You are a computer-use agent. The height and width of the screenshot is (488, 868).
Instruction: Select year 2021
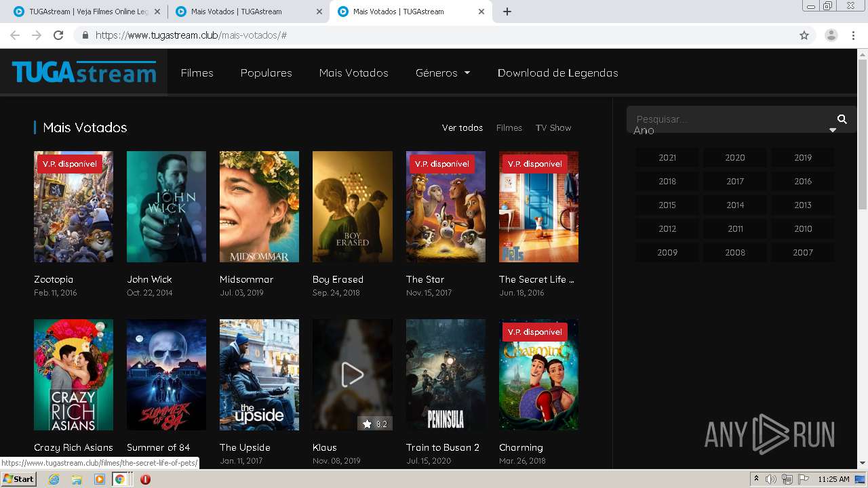tap(667, 157)
